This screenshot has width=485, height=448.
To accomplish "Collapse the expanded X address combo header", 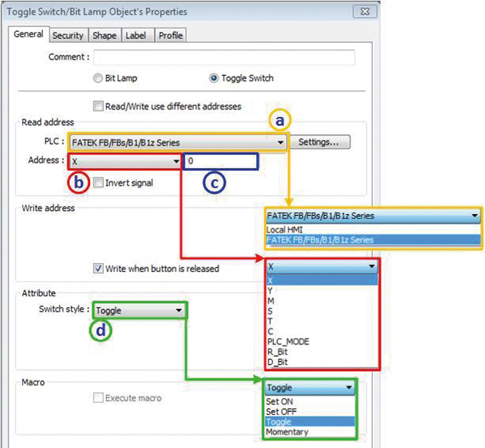I will [322, 266].
